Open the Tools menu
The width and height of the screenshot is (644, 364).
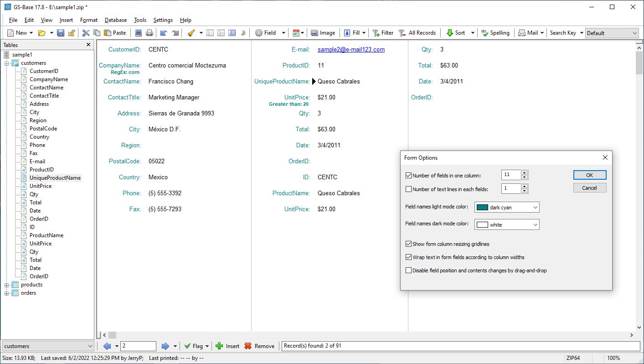(x=140, y=20)
